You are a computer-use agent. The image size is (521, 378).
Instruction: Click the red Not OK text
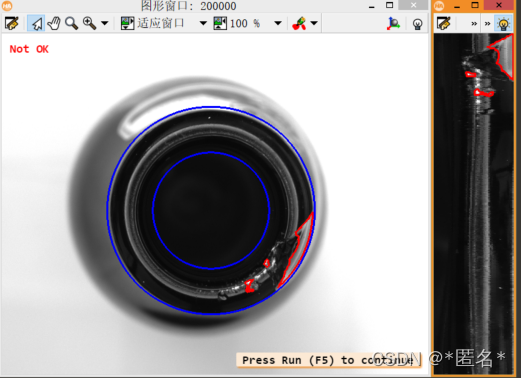pyautogui.click(x=29, y=49)
